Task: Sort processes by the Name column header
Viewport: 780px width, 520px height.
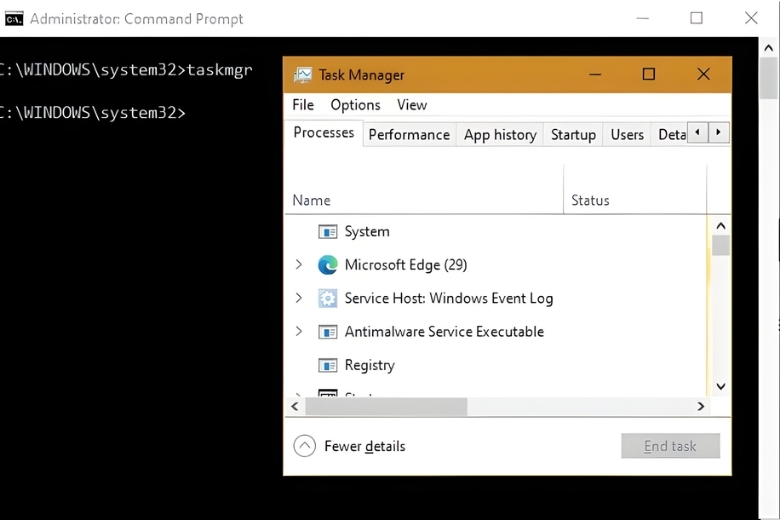Action: (312, 200)
